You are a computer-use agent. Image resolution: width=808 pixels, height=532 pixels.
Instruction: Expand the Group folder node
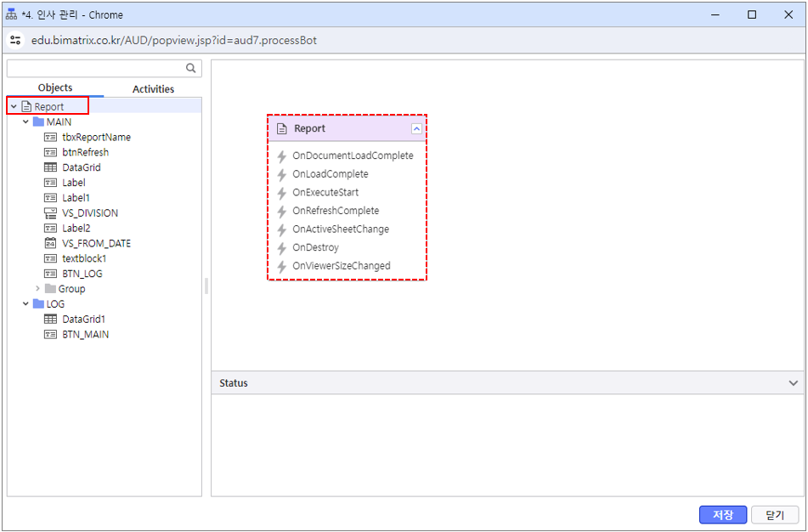point(37,289)
